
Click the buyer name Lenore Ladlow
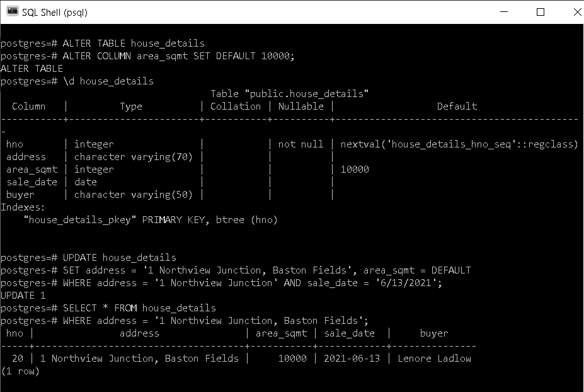434,359
